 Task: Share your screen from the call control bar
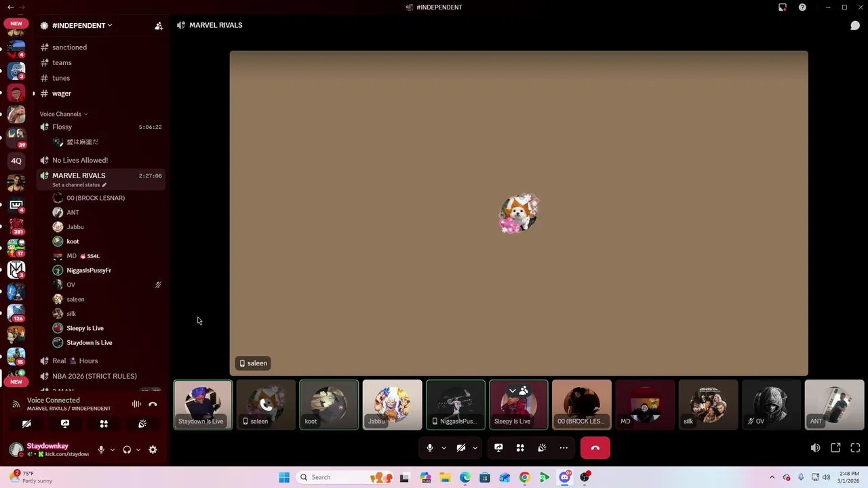pyautogui.click(x=498, y=448)
